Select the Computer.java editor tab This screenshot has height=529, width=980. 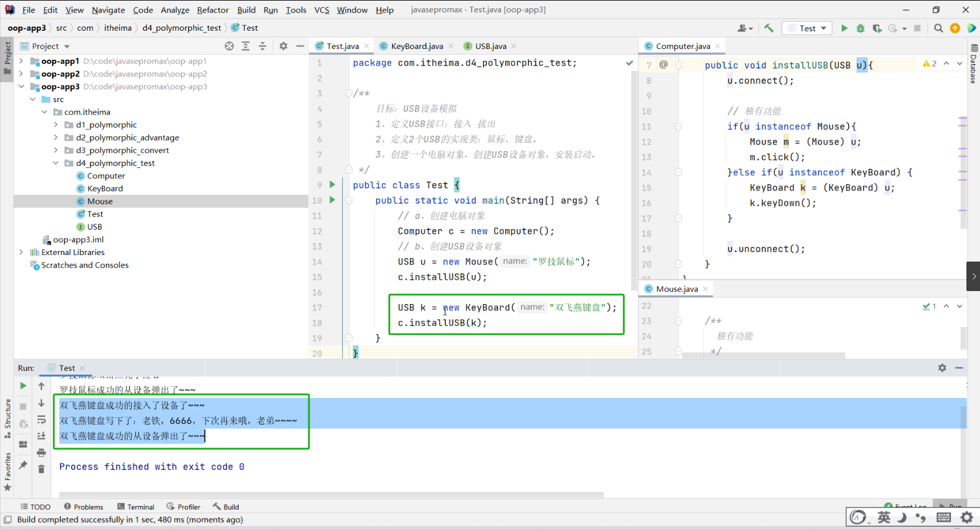tap(683, 46)
